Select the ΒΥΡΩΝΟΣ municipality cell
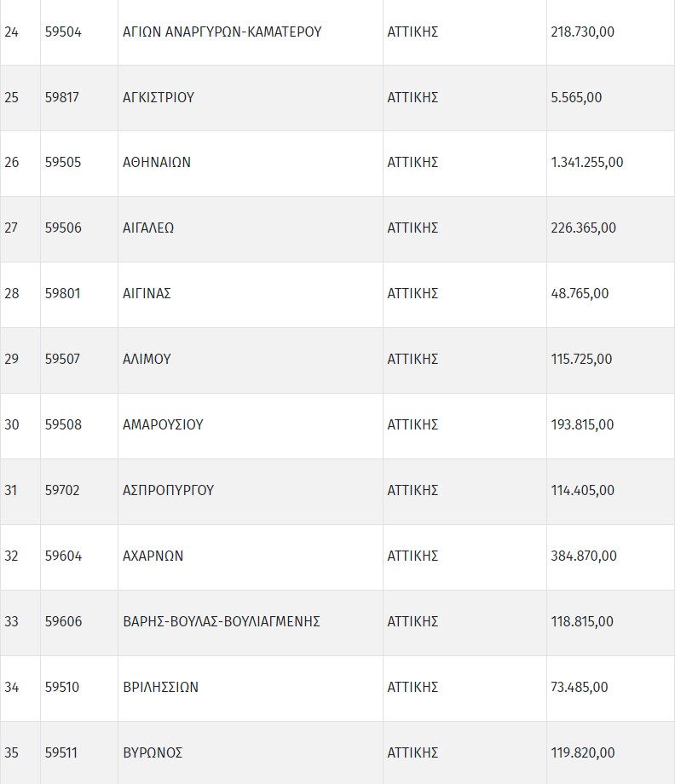Viewport: 675px width, 784px height. click(x=153, y=752)
